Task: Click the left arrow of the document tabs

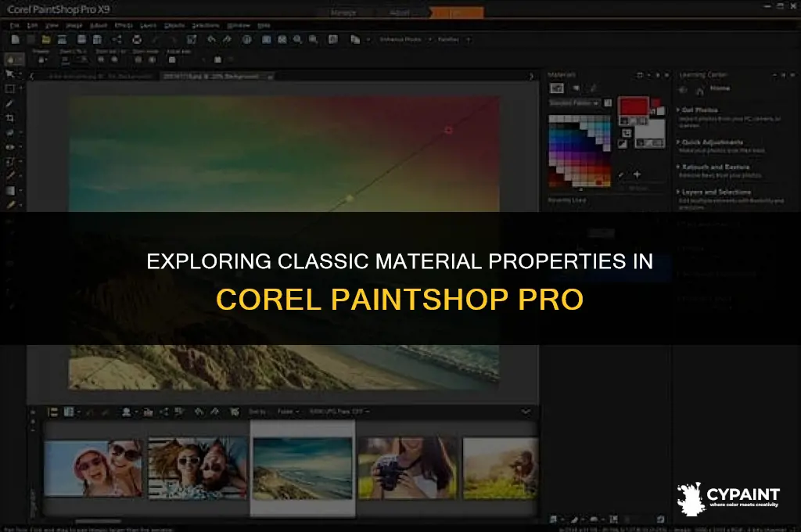Action: (31, 76)
